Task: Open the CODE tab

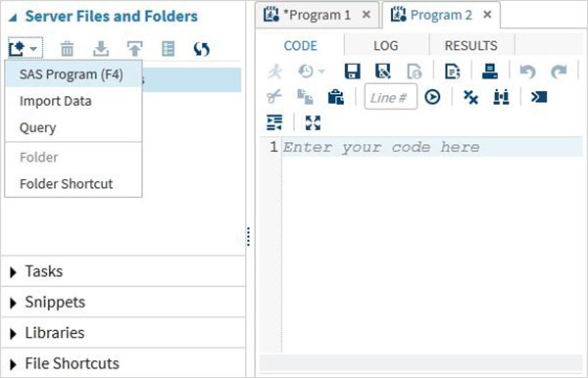Action: click(301, 46)
